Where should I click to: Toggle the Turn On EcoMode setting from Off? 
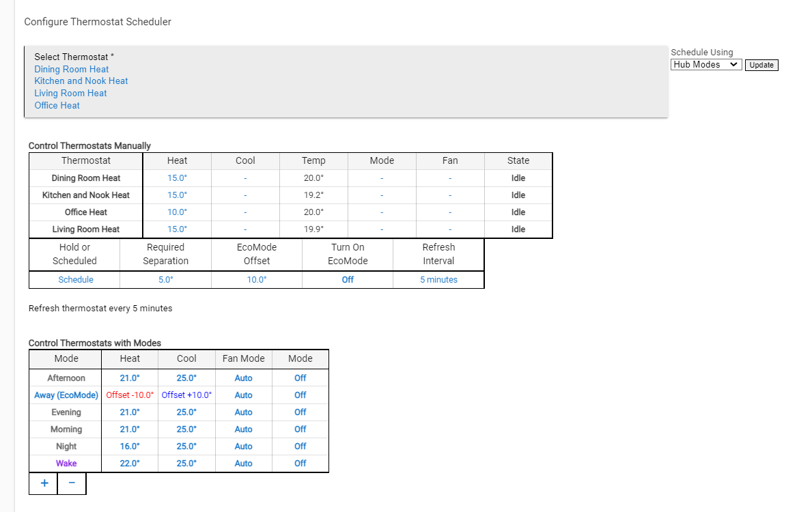(x=347, y=279)
